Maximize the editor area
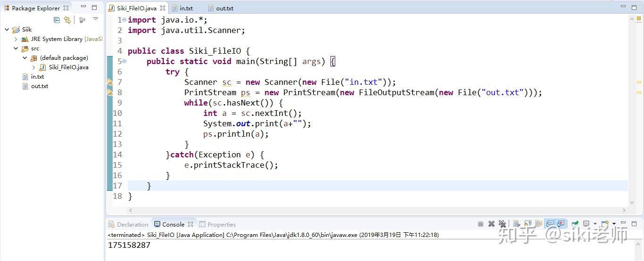This screenshot has height=261, width=644. coord(635,8)
